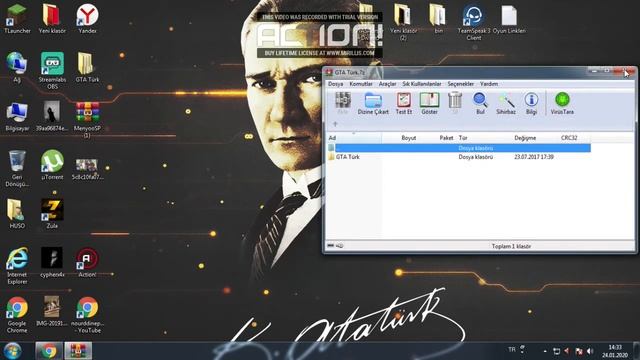
Task: Click the nourddinep YouTube shortcut icon
Action: [x=87, y=314]
